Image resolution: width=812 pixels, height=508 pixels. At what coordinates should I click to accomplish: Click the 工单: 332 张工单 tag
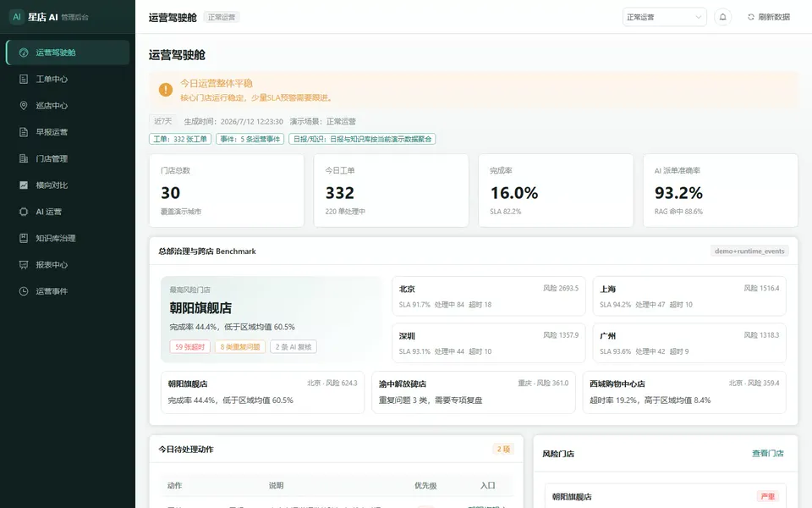[180, 139]
